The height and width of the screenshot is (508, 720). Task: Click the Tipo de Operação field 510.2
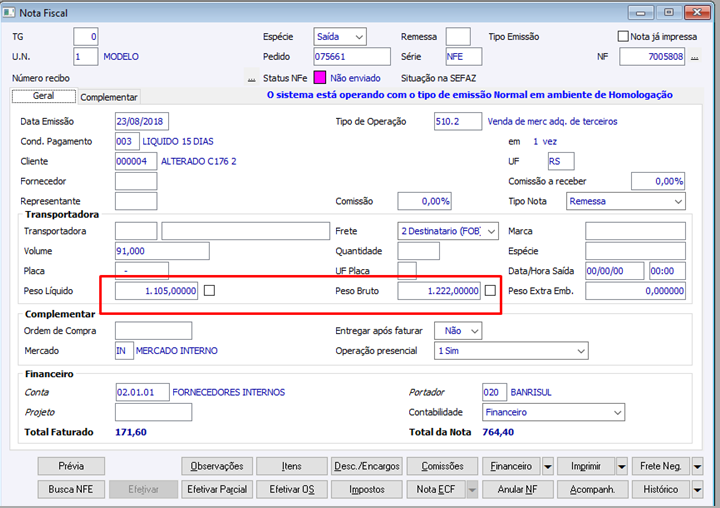click(x=458, y=122)
